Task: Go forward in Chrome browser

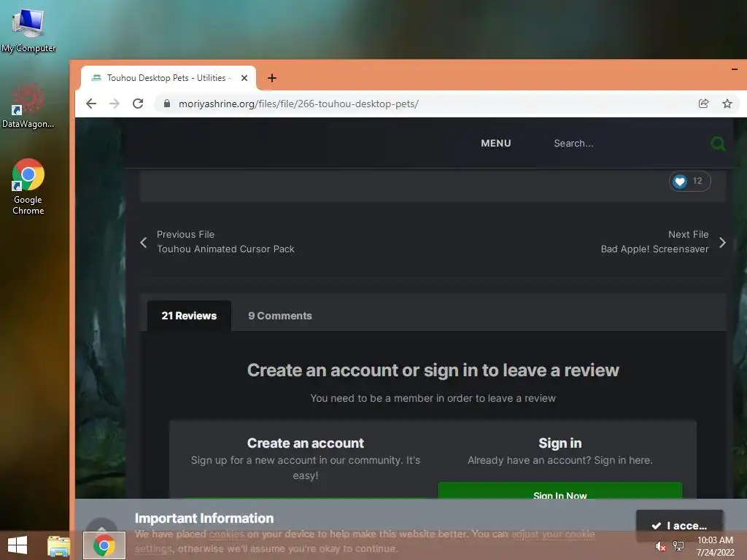Action: tap(115, 104)
